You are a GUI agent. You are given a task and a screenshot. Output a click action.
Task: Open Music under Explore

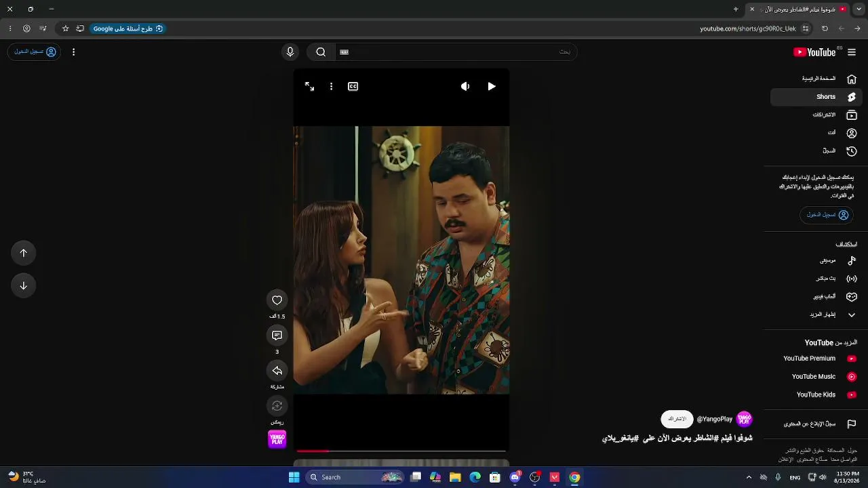816,261
